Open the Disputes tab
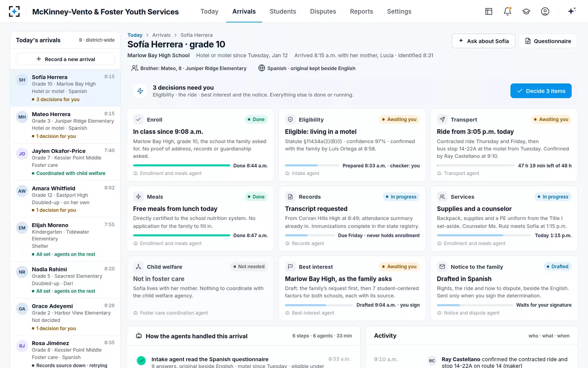This screenshot has height=368, width=588. (323, 11)
